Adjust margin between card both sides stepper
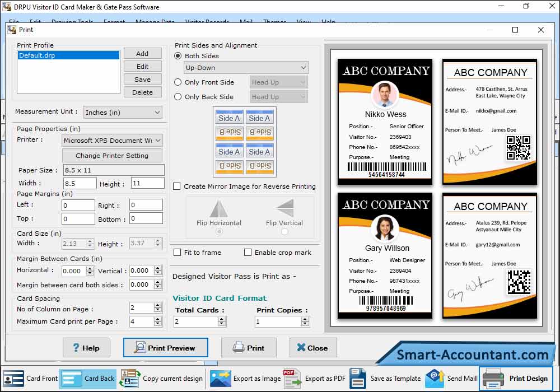The height and width of the screenshot is (392, 560). [158, 284]
